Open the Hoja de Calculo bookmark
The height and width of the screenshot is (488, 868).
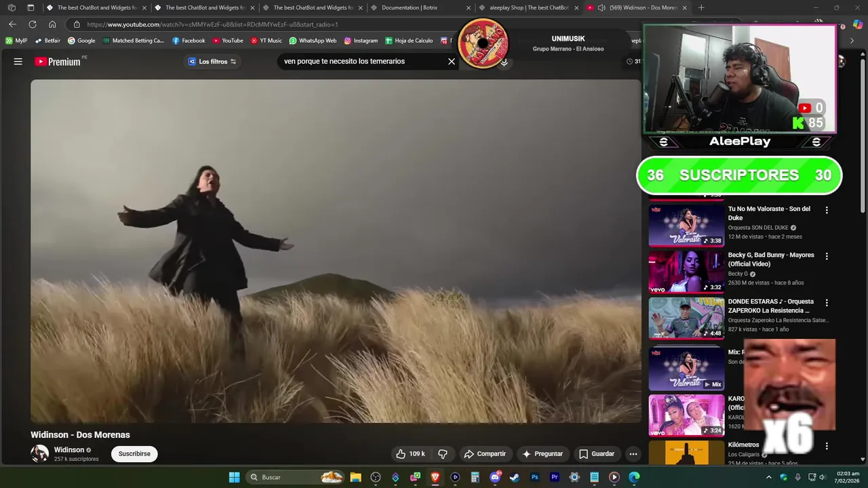coord(409,41)
